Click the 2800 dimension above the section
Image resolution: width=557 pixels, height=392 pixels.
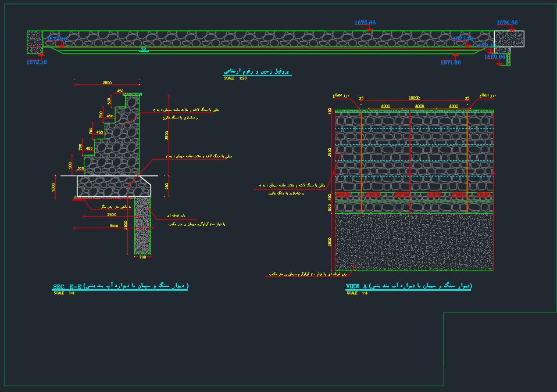108,83
